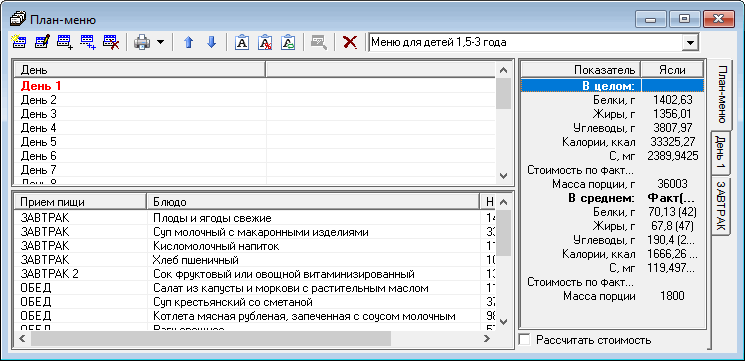This screenshot has height=361, width=745.
Task: Click the horizontal scrollbar left arrow
Action: point(22,339)
